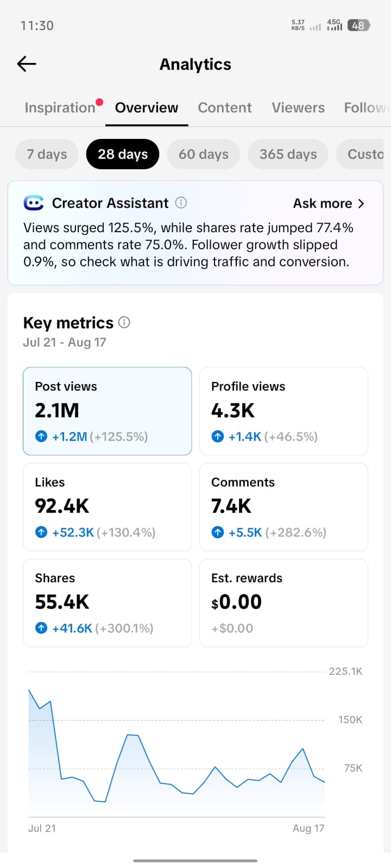Tap blue up arrow on Shares card
Image resolution: width=391 pixels, height=868 pixels.
pos(41,628)
